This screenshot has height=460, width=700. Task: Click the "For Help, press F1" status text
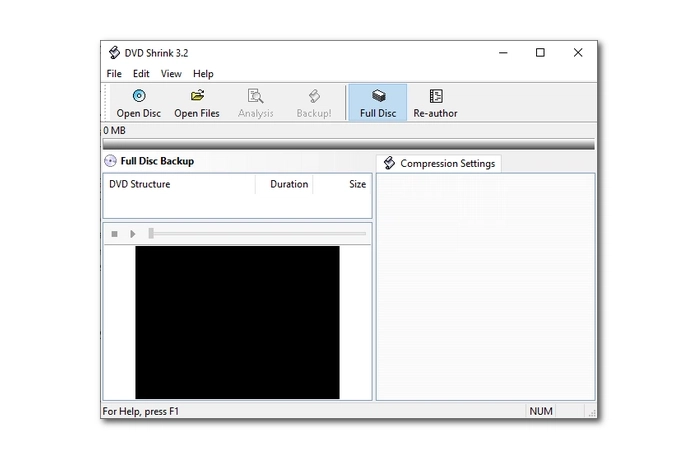tap(141, 411)
